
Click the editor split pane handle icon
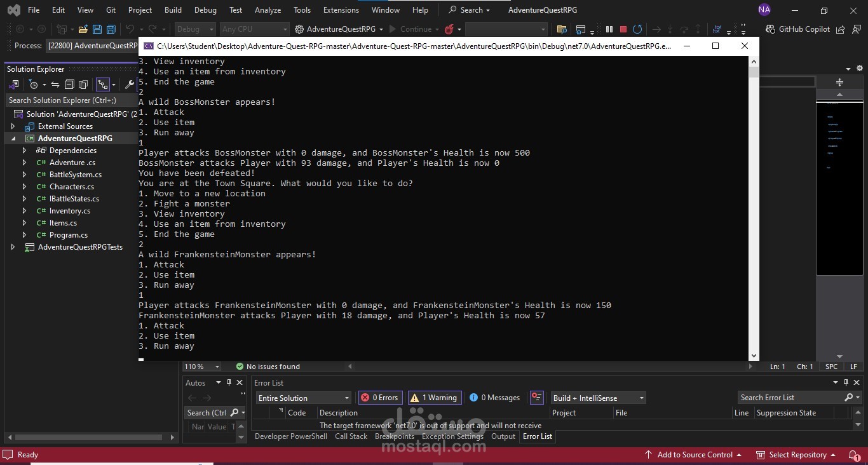(839, 82)
